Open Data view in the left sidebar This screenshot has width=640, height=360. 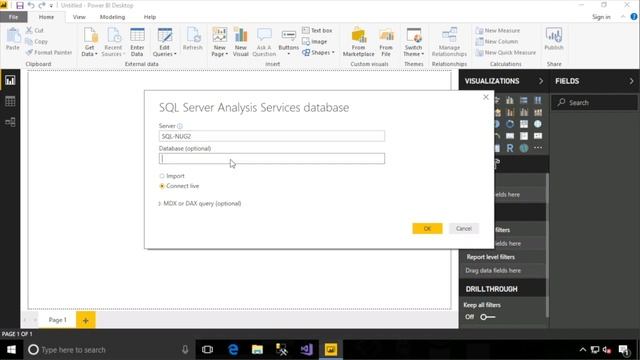tap(10, 101)
